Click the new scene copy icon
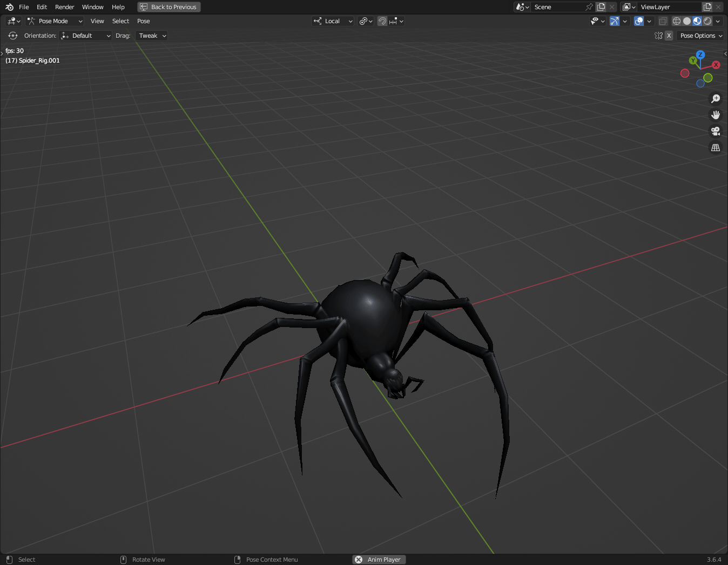 [x=601, y=7]
